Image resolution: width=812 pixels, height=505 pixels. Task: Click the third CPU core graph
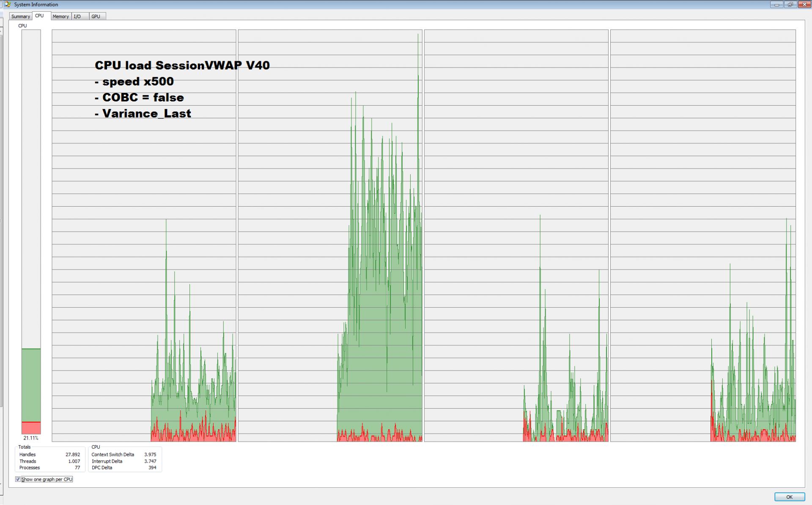516,235
